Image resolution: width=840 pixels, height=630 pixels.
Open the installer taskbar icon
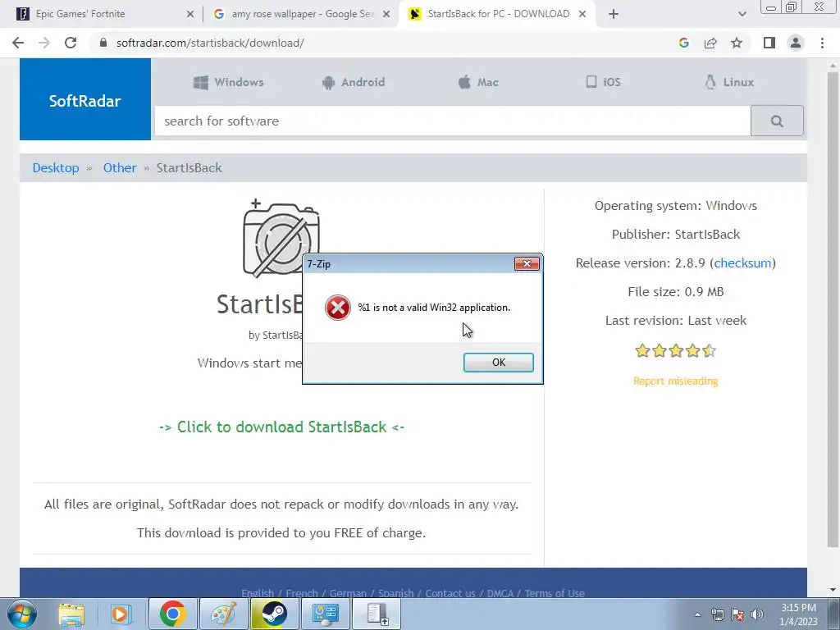tap(377, 614)
